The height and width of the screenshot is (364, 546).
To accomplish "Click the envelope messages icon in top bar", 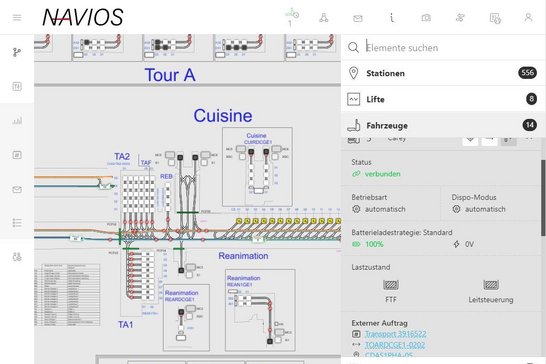I will pyautogui.click(x=358, y=18).
